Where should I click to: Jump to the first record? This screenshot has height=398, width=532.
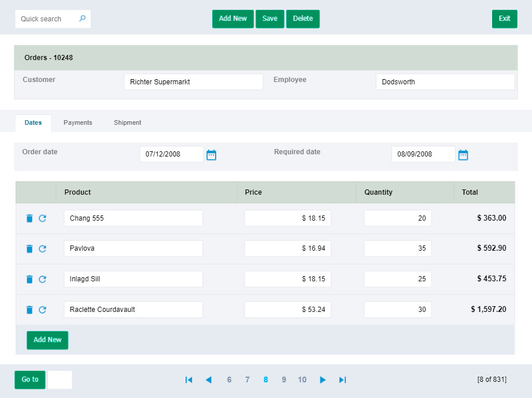point(189,380)
